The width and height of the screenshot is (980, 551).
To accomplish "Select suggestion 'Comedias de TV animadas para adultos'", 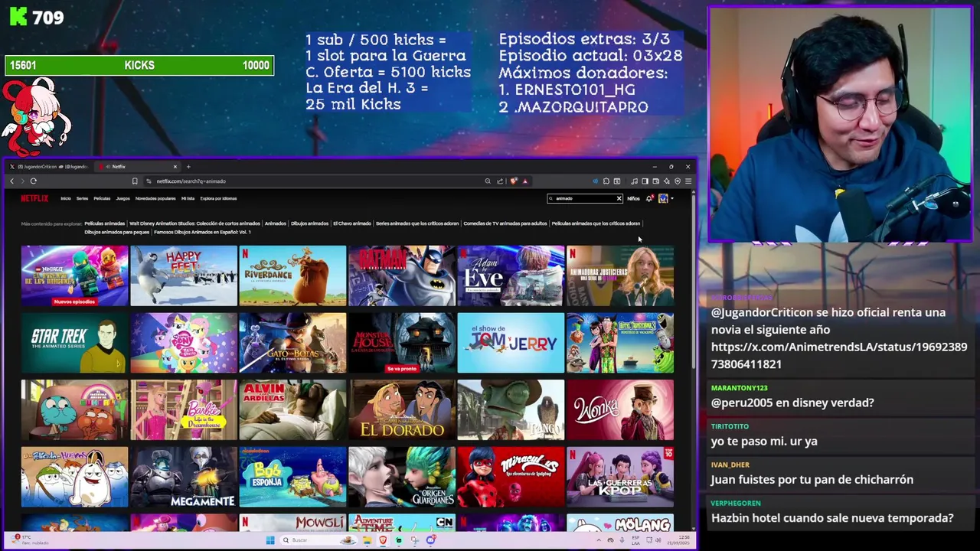I will 505,223.
